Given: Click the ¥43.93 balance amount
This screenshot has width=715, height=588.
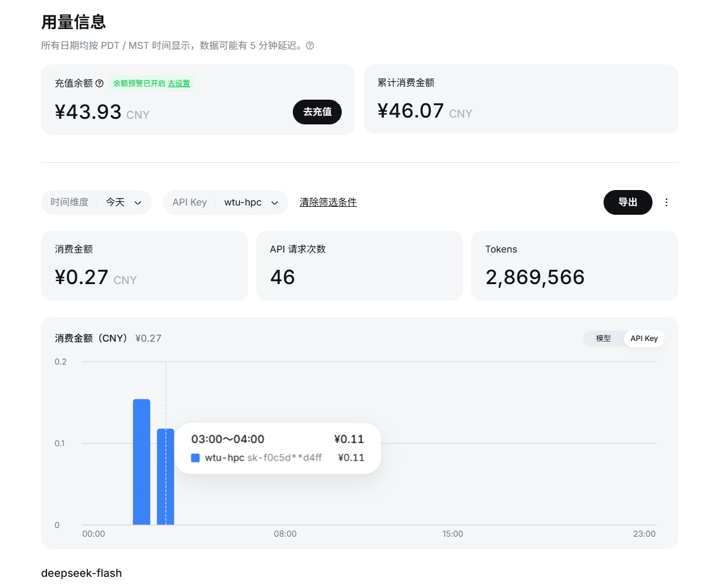Looking at the screenshot, I should [88, 112].
